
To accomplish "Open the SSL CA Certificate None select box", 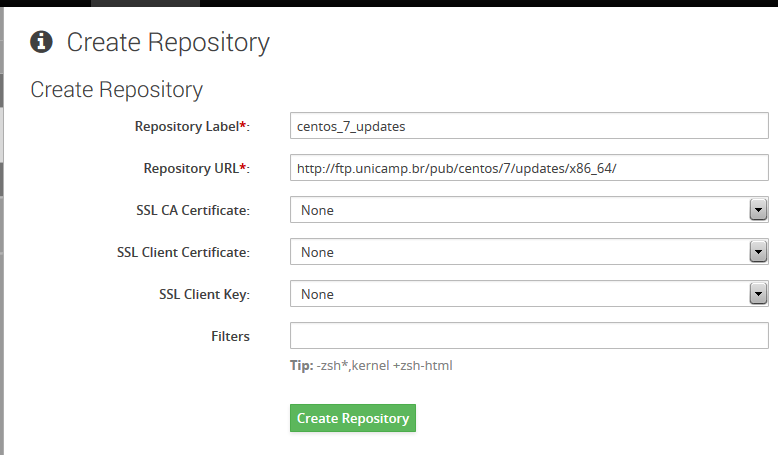I will pos(529,210).
